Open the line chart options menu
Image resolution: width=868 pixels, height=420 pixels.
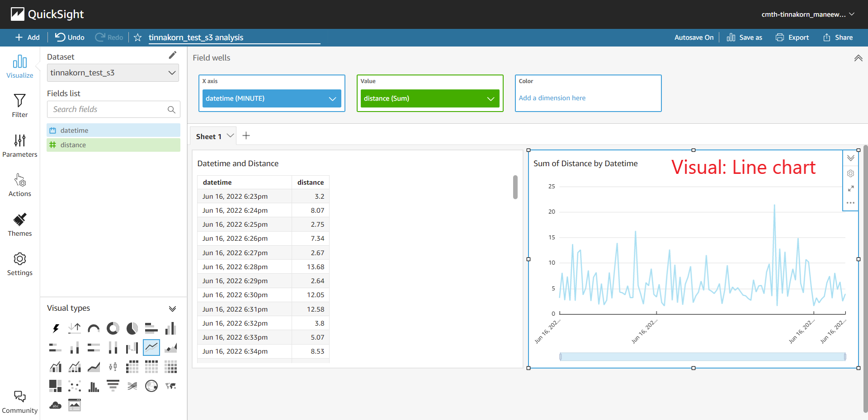point(851,203)
